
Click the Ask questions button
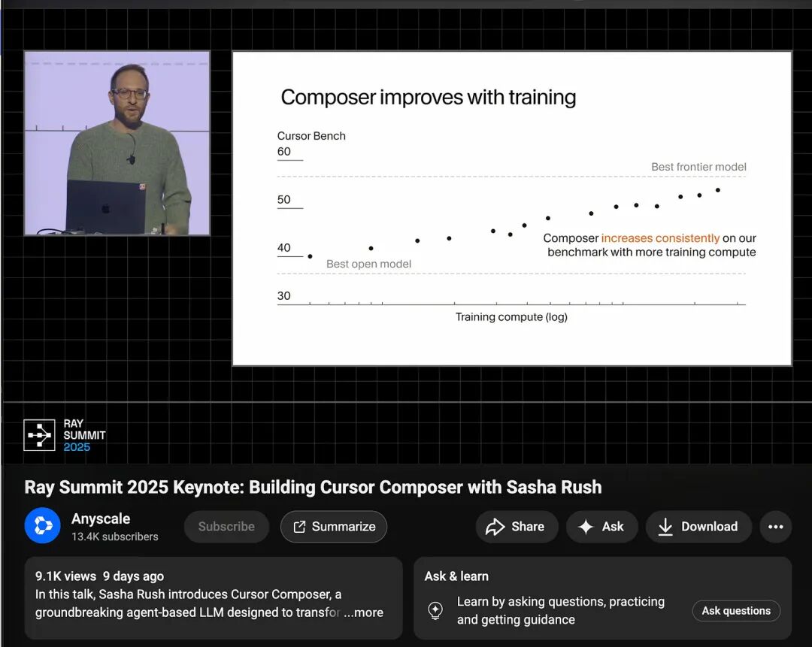coord(736,611)
